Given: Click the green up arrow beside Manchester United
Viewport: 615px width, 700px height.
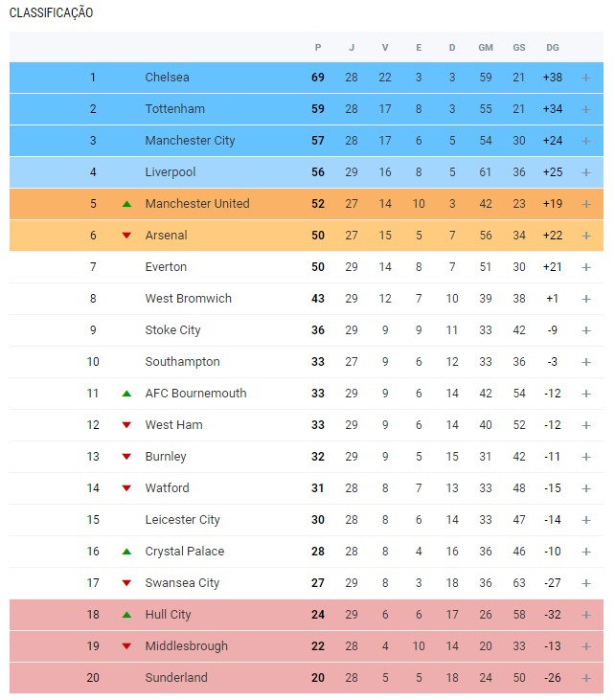Looking at the screenshot, I should pyautogui.click(x=126, y=204).
